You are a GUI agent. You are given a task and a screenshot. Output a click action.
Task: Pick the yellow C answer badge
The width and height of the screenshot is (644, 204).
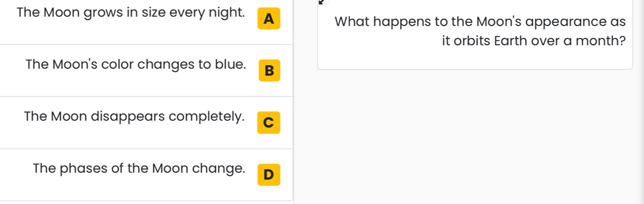coord(269,122)
